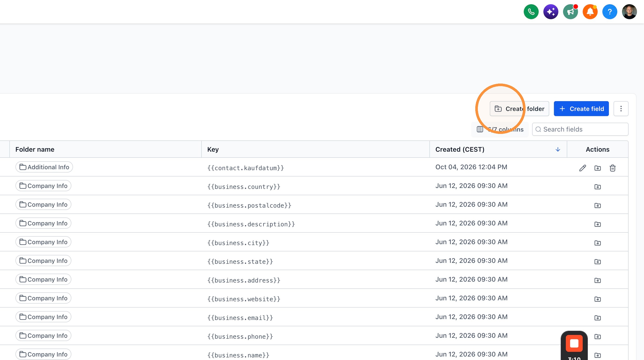Viewport: 644px width, 360px height.
Task: Open Company Info tag in business.state row
Action: pos(44,261)
